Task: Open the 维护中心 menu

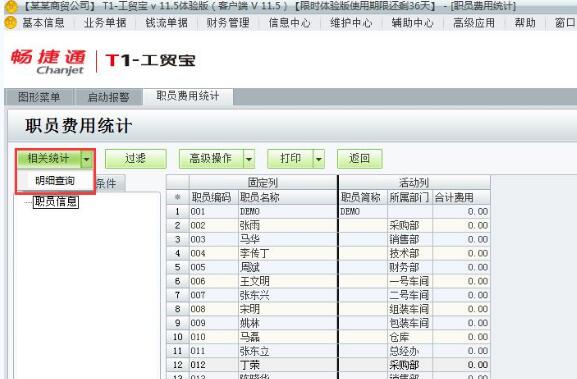Action: (351, 23)
